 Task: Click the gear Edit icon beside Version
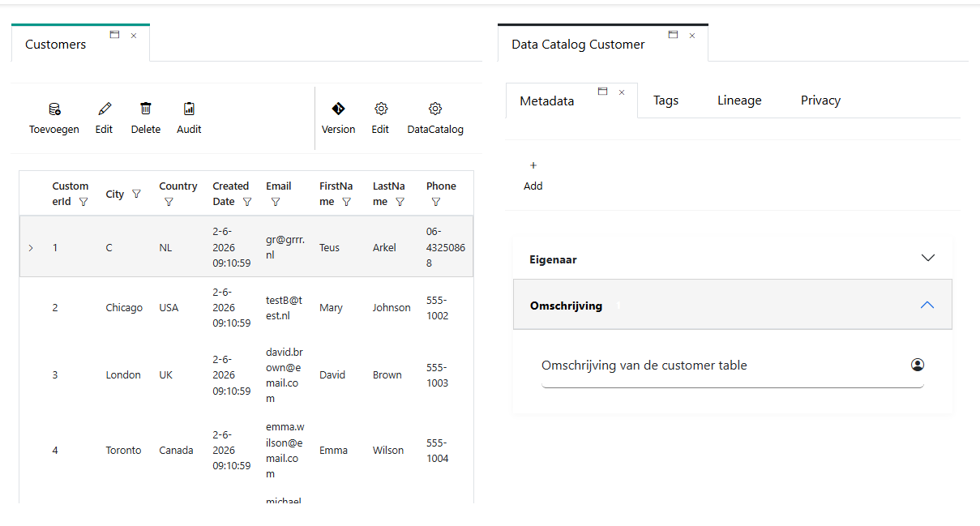(380, 109)
